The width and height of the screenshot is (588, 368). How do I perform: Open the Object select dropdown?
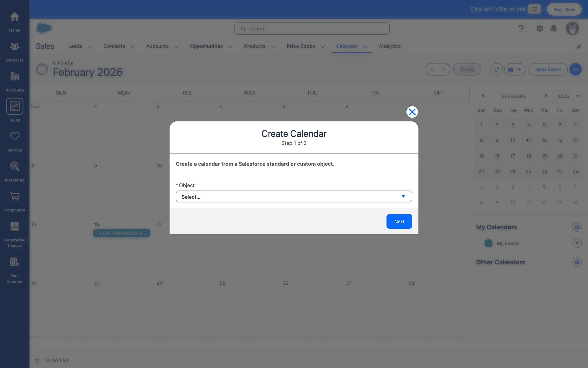pos(294,197)
